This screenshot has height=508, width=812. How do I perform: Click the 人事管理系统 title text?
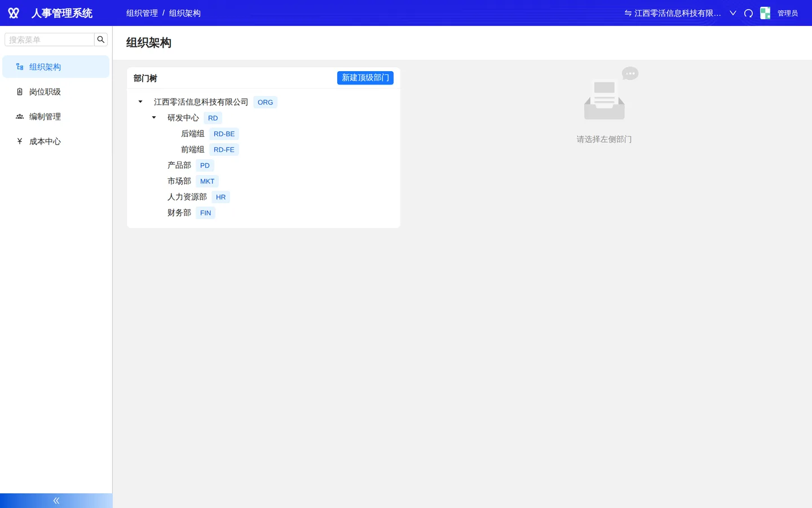click(62, 13)
